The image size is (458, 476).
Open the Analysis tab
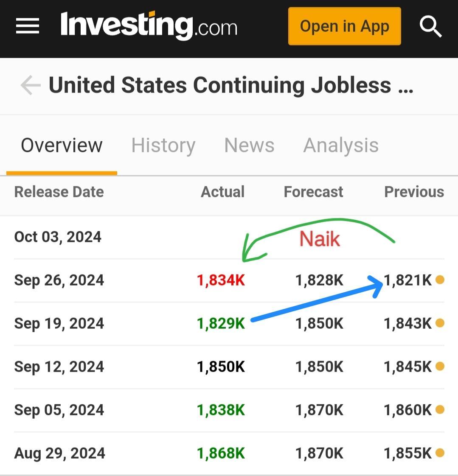coord(341,146)
